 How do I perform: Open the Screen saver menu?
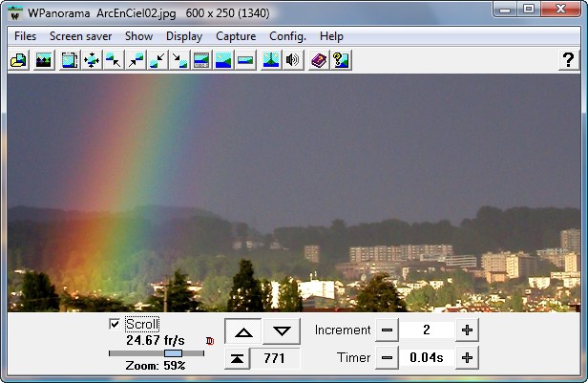(x=80, y=36)
